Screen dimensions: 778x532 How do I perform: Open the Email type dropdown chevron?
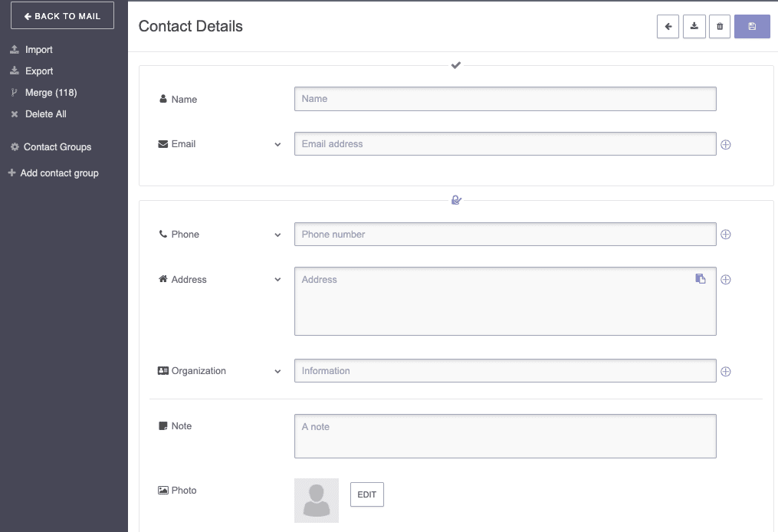click(277, 144)
